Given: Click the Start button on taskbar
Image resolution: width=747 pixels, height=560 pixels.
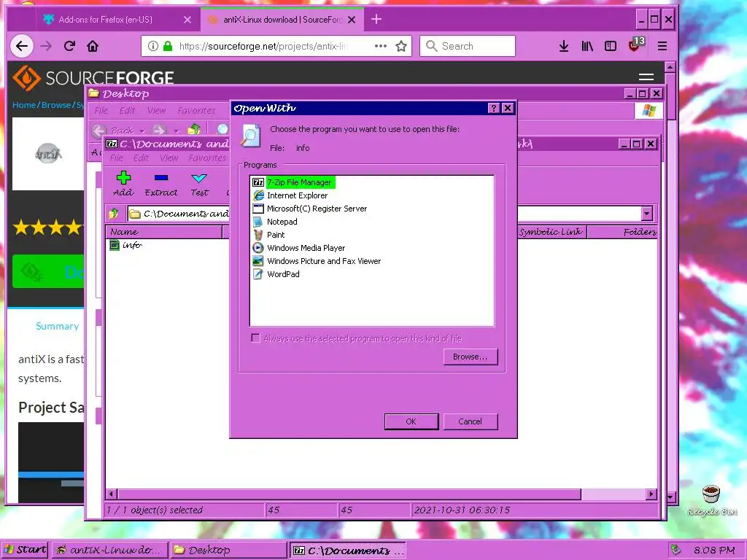Looking at the screenshot, I should coord(25,550).
